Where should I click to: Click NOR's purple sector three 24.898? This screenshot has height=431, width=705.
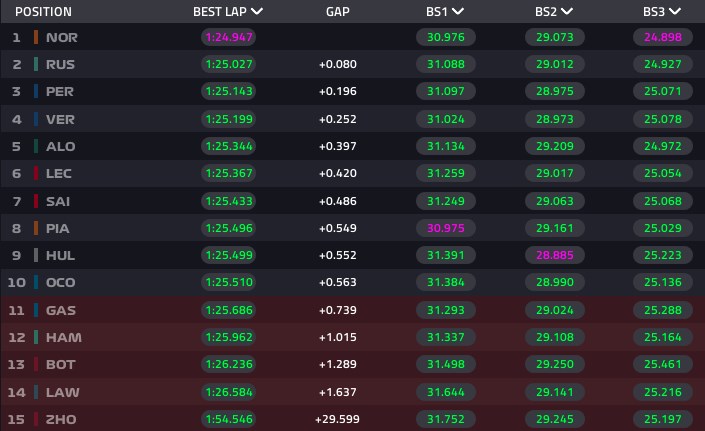click(663, 37)
